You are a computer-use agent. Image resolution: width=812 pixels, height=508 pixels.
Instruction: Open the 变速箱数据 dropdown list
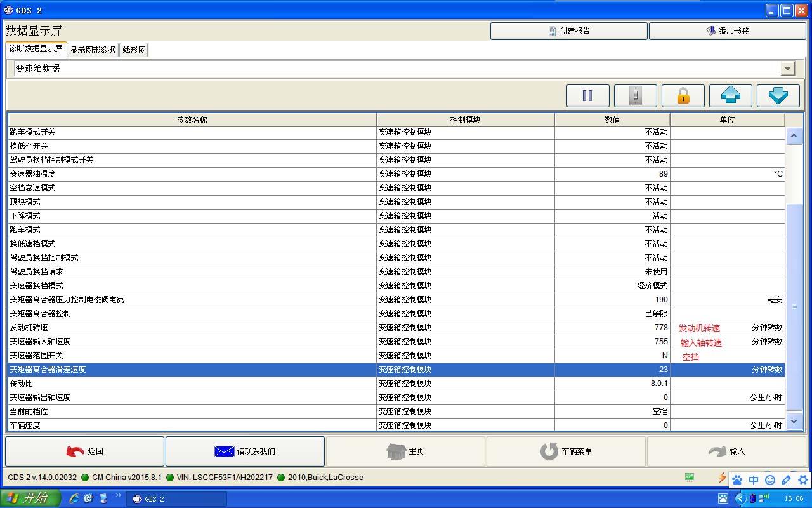[787, 68]
